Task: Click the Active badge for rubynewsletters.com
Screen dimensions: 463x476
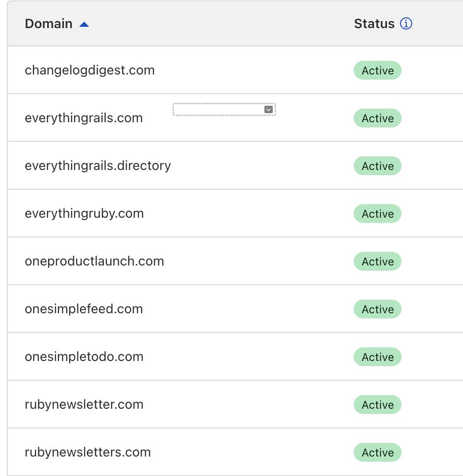Action: coord(377,452)
